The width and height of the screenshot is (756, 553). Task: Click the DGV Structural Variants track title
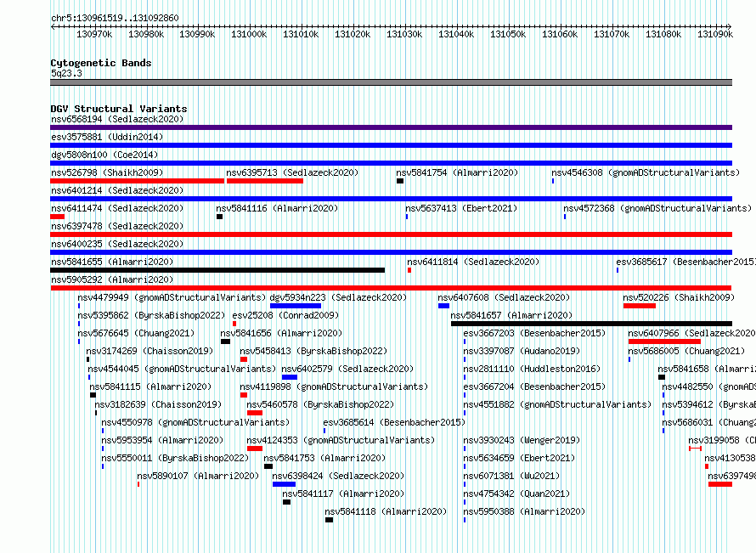click(119, 109)
